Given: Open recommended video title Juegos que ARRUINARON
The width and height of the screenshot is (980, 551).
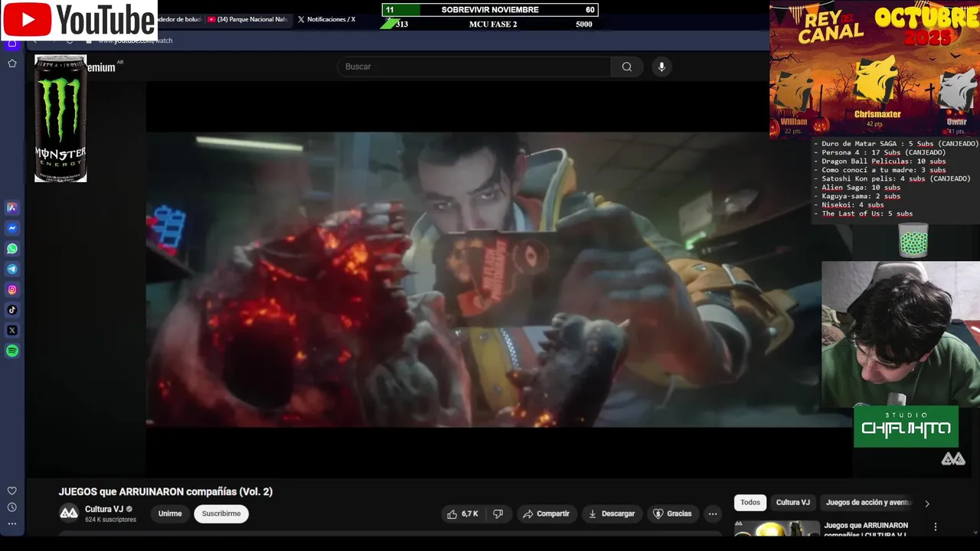Looking at the screenshot, I should tap(866, 529).
